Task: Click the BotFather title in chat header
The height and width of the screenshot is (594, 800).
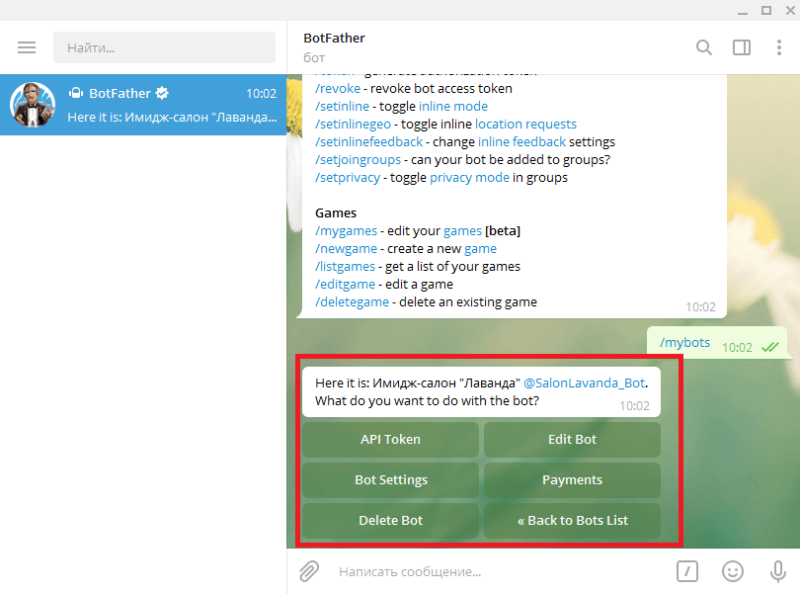Action: coord(334,38)
